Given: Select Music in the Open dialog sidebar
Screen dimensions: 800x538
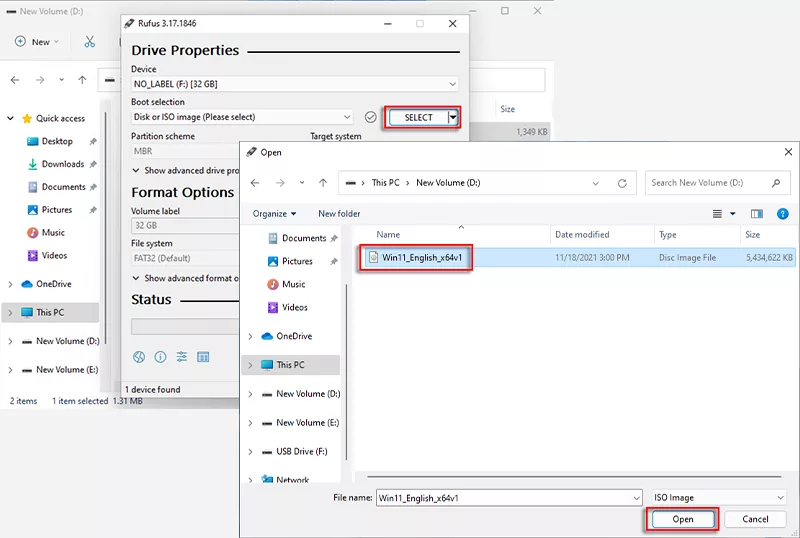Looking at the screenshot, I should coord(293,284).
